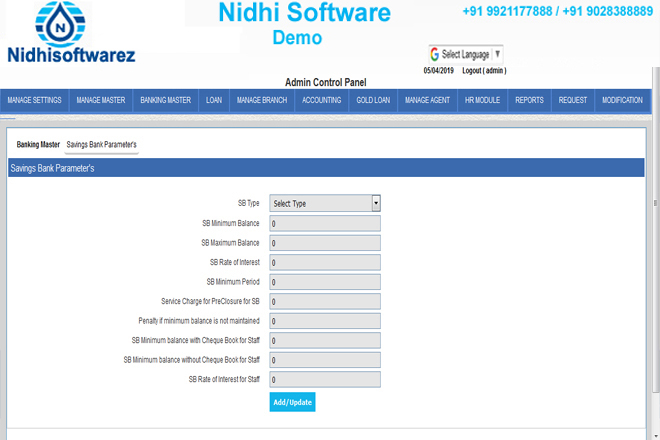Screen dimensions: 660x440
Task: Open the Manage Master menu
Action: [x=101, y=100]
